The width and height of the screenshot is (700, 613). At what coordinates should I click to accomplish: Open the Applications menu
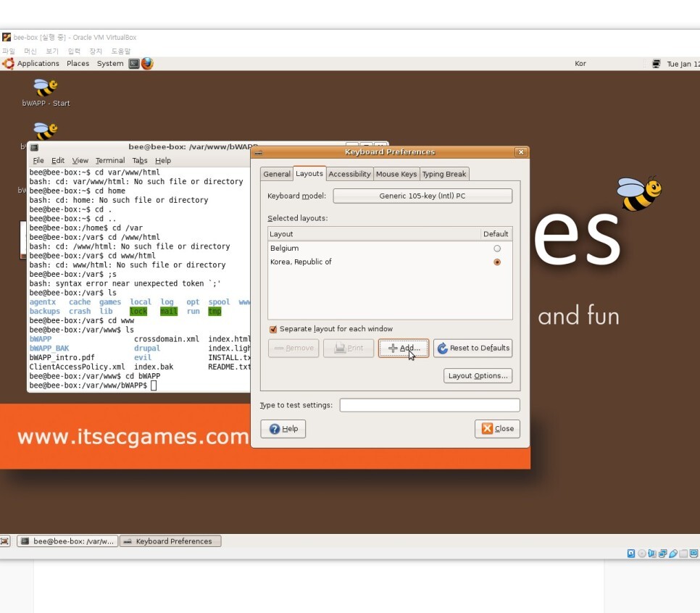38,63
